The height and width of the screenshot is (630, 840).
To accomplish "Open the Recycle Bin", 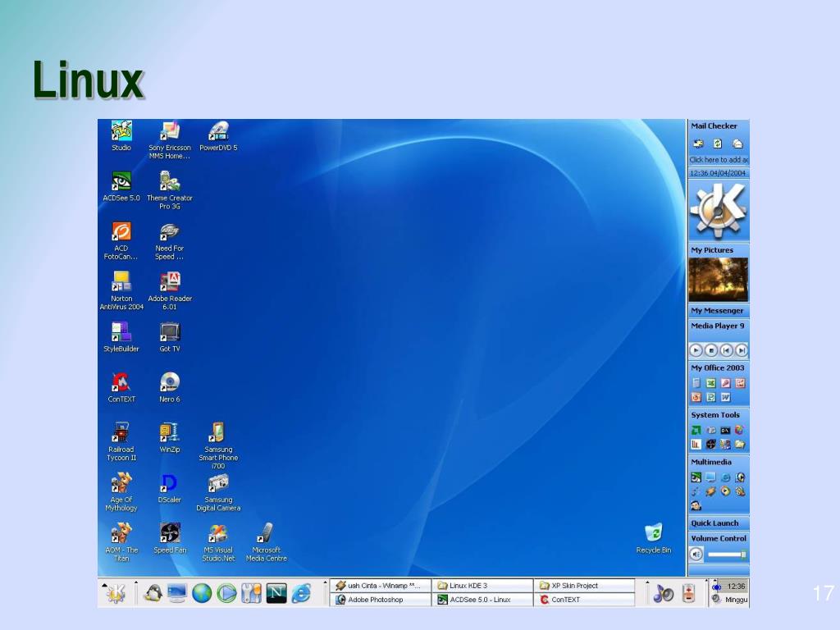I will tap(654, 538).
